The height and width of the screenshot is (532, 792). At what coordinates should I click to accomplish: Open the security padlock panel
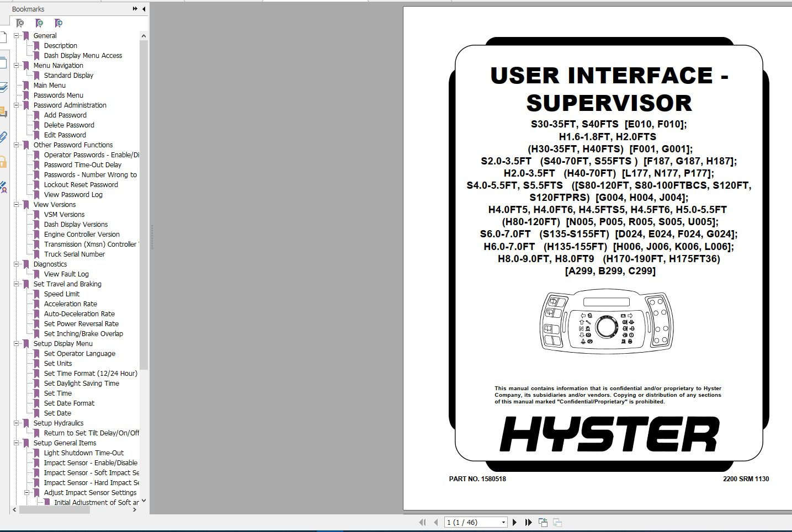click(3, 162)
